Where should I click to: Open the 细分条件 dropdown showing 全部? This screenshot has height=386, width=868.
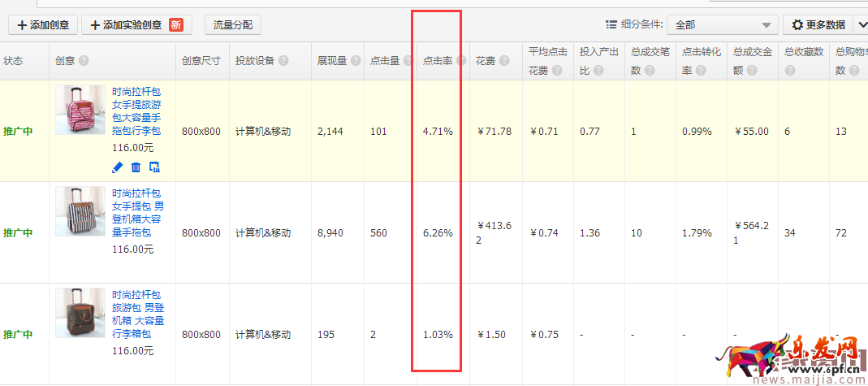pos(722,25)
